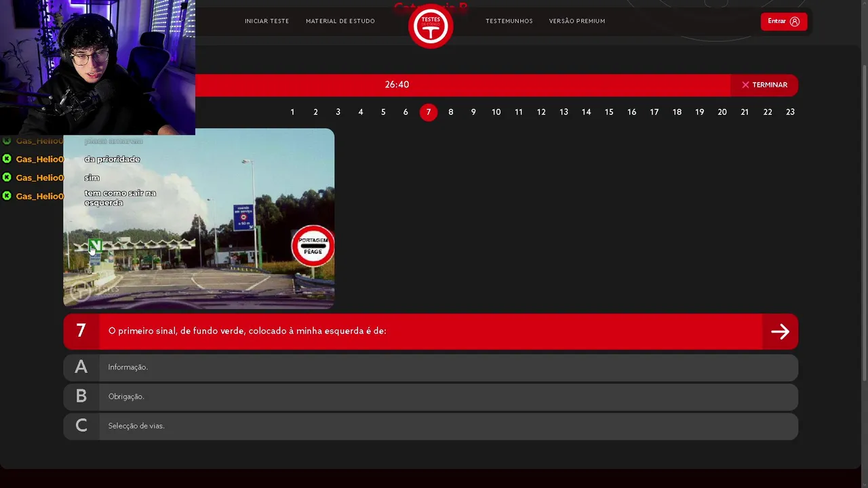Click the user icon inside Entrar button
Viewport: 868px width, 488px height.
(795, 22)
